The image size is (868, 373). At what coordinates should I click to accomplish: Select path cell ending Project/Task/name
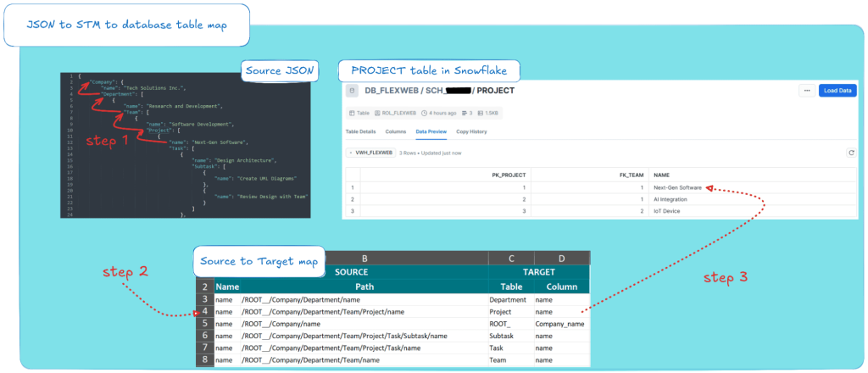364,348
